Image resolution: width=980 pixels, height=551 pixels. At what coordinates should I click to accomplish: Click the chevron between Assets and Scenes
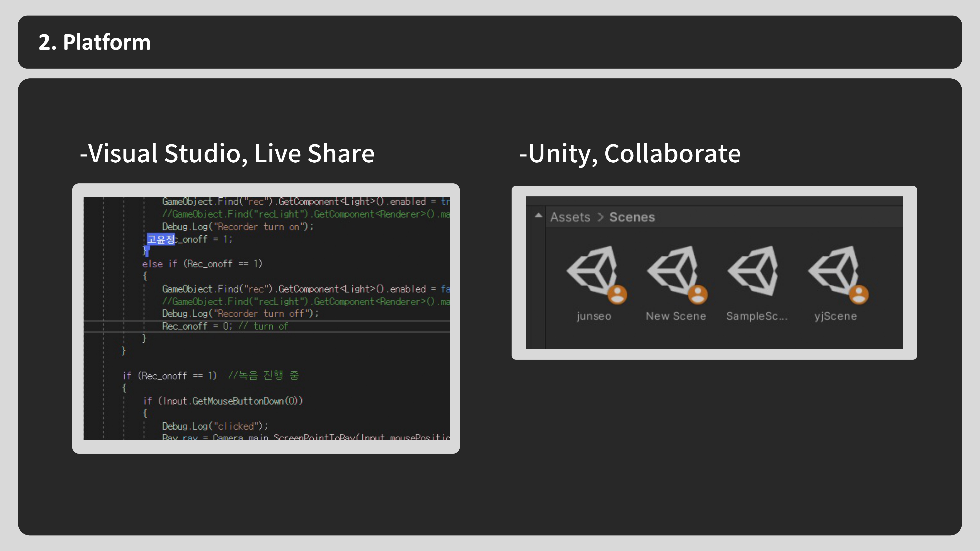coord(600,217)
